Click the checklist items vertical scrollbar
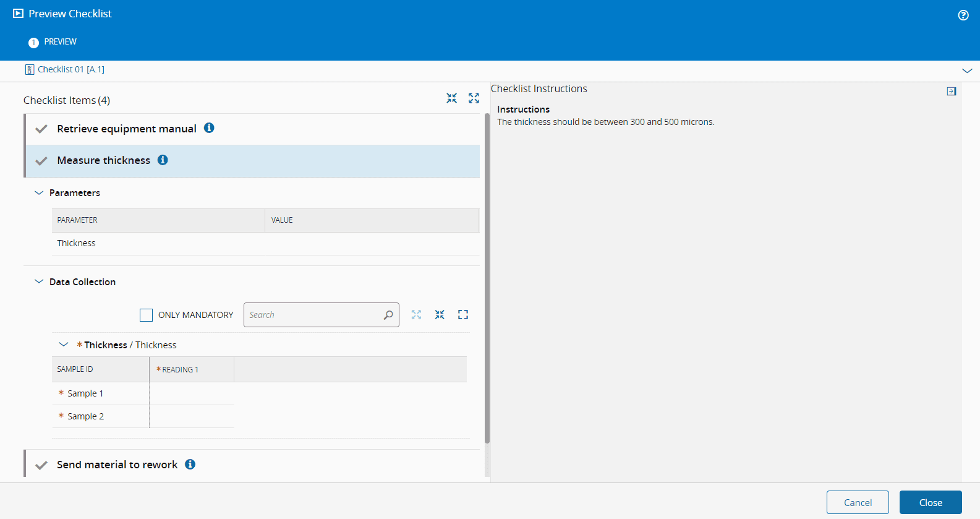The image size is (980, 519). point(487,278)
